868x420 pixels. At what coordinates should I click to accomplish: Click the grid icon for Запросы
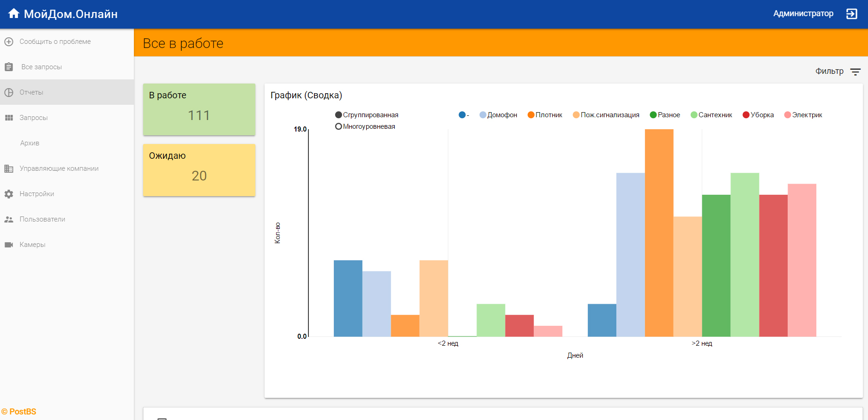[x=9, y=118]
